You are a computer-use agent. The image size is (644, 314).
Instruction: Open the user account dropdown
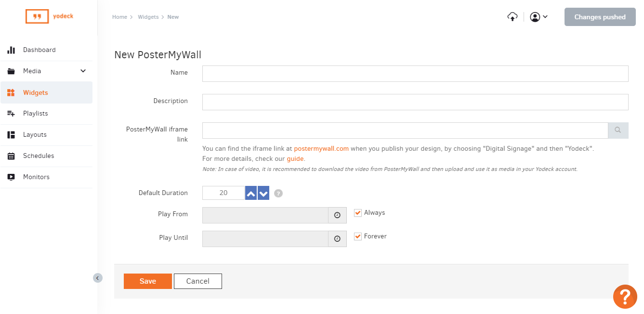[539, 17]
